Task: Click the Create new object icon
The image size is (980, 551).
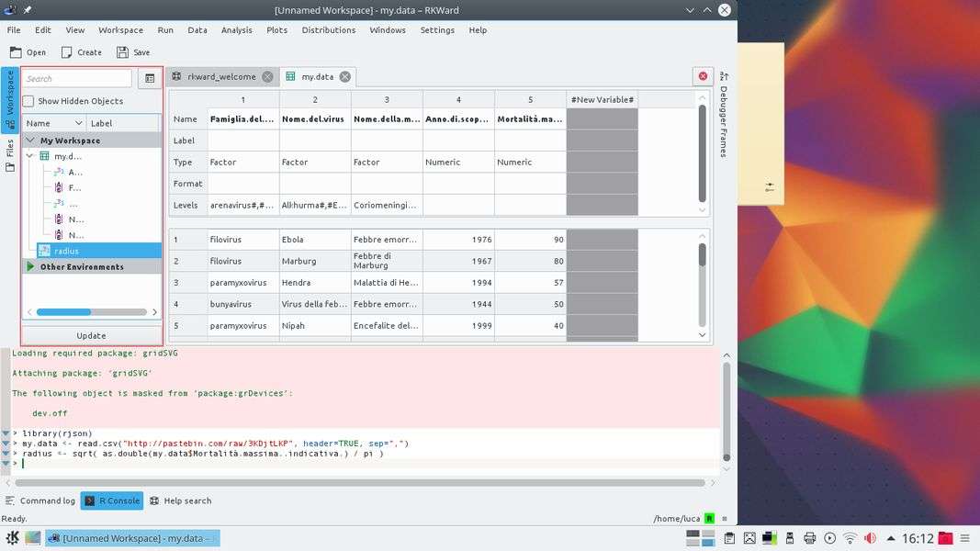Action: (67, 52)
